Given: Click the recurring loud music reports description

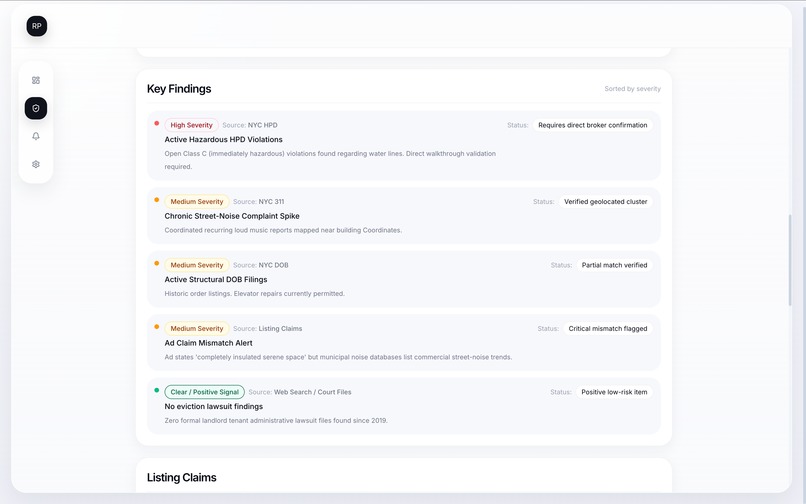Looking at the screenshot, I should (x=283, y=230).
